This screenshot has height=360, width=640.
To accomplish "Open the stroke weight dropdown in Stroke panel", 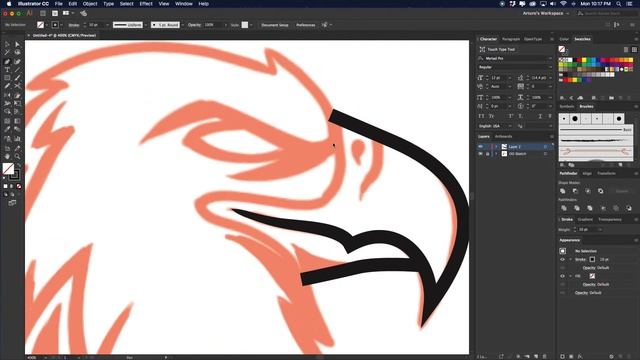I will [600, 230].
